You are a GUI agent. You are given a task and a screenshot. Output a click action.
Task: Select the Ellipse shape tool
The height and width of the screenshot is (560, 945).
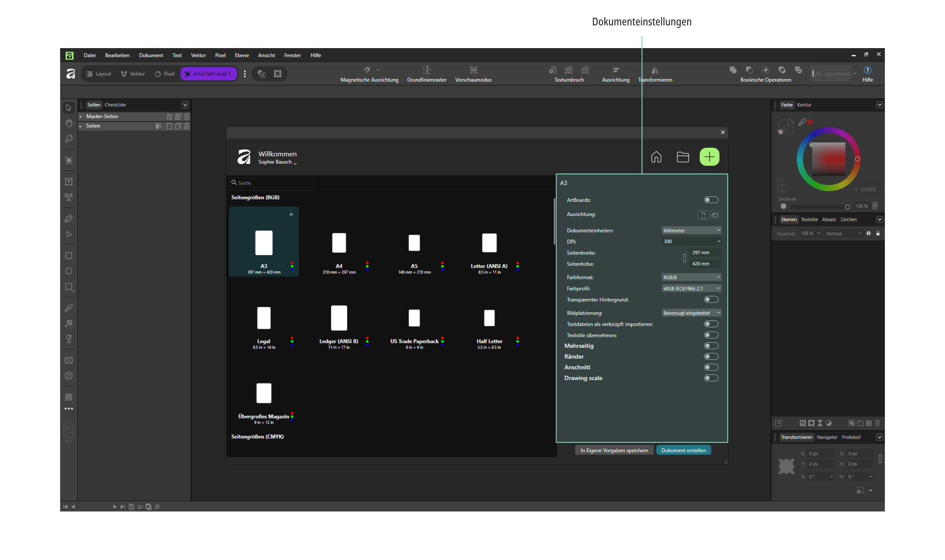click(x=69, y=271)
